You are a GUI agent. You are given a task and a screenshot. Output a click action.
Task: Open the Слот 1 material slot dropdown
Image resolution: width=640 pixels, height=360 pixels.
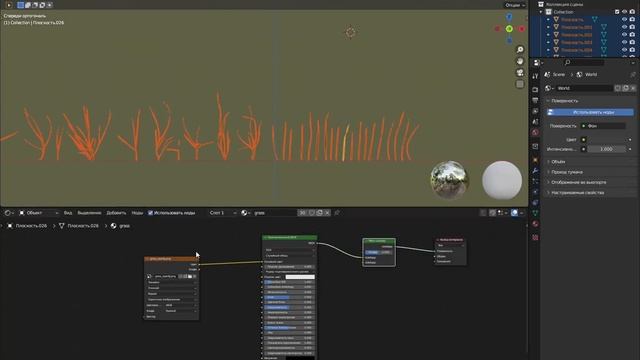click(x=222, y=213)
